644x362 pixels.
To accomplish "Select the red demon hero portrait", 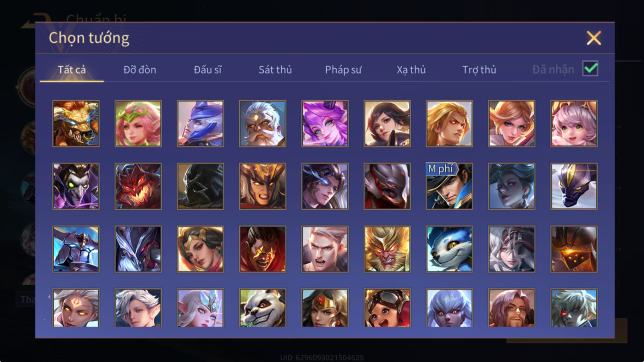I will click(138, 186).
